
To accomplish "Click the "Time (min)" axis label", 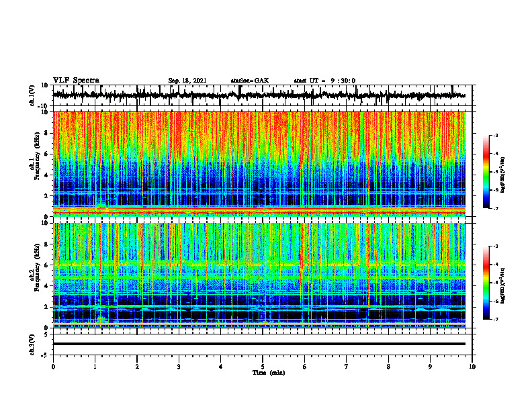I will (x=269, y=373).
